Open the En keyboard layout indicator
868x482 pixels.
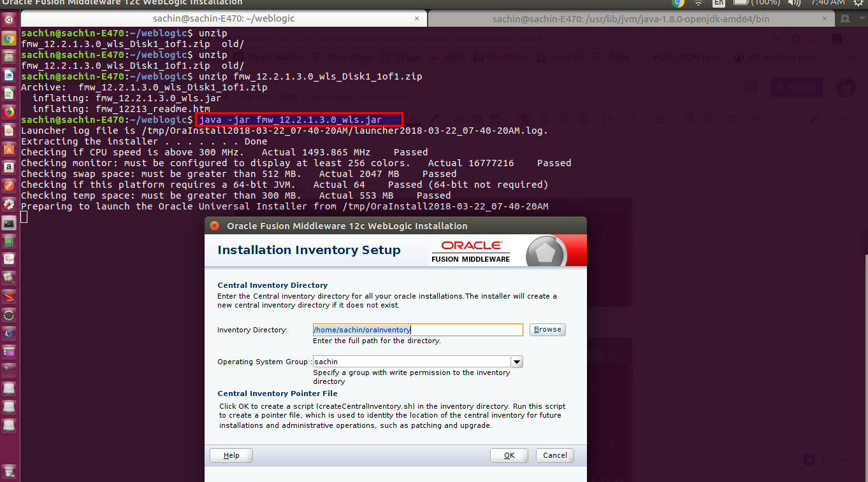(x=719, y=3)
